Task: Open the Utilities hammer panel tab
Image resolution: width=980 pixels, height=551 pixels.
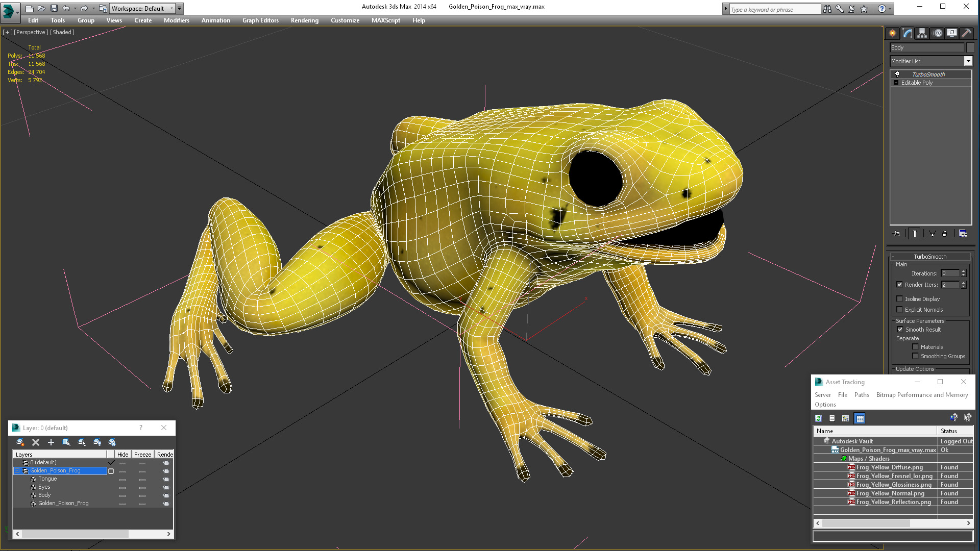Action: point(966,33)
